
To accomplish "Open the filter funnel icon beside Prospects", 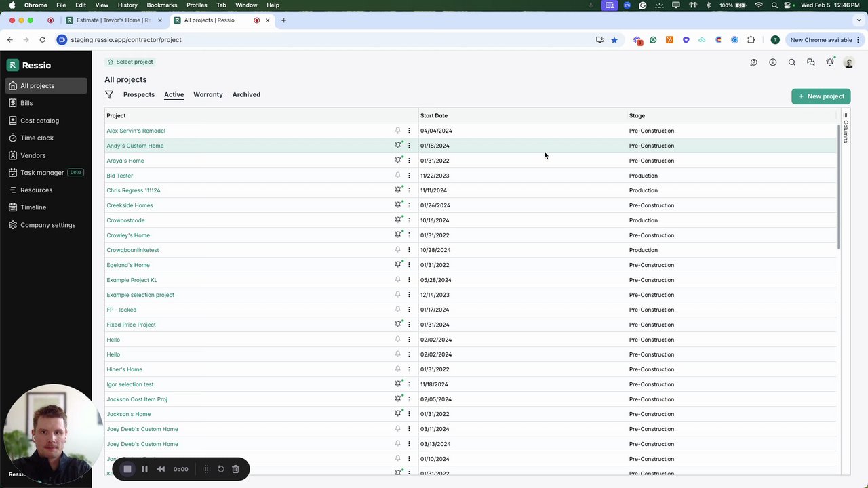I will [x=109, y=94].
